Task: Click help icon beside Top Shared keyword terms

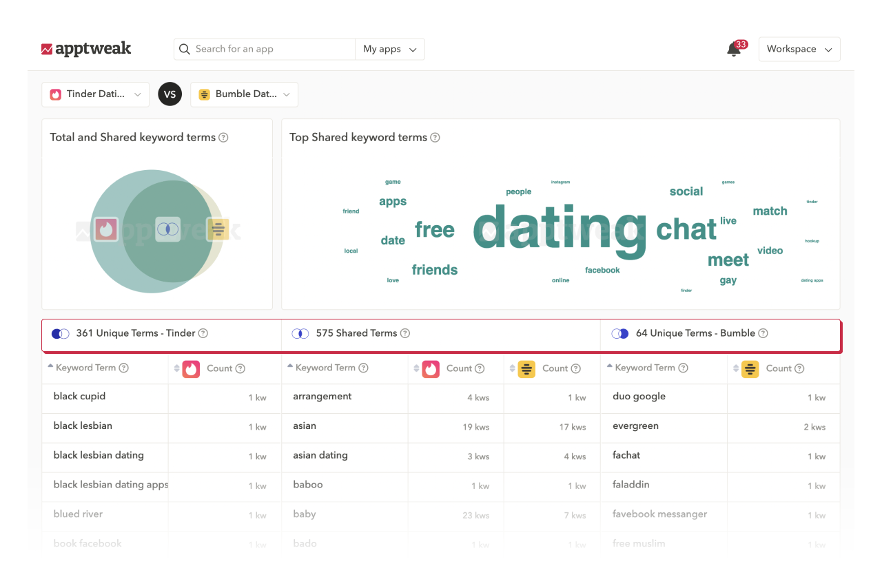Action: pyautogui.click(x=435, y=138)
